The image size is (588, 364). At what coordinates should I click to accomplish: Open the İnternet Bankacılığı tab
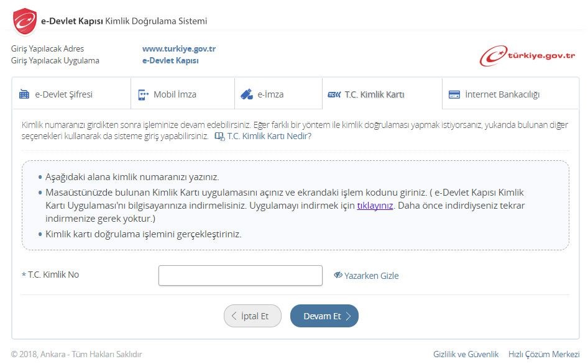502,94
